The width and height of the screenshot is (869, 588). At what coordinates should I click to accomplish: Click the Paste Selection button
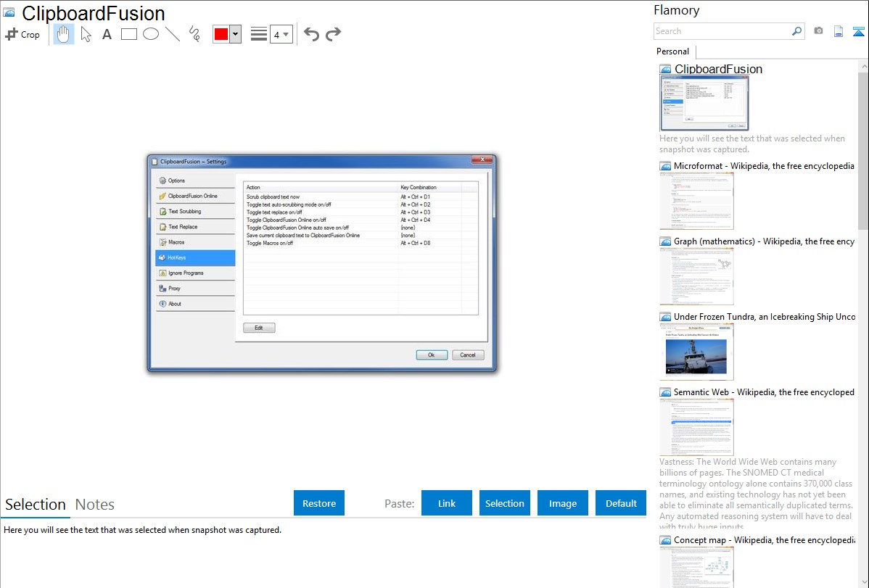tap(504, 503)
